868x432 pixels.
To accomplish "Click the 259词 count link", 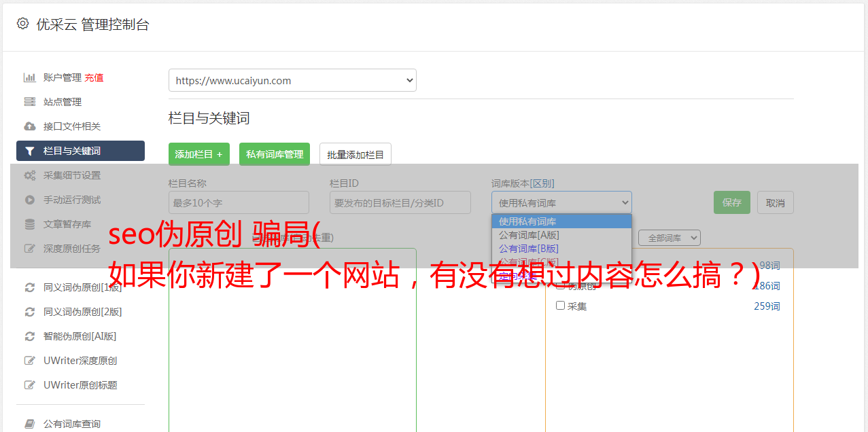I will coord(767,306).
